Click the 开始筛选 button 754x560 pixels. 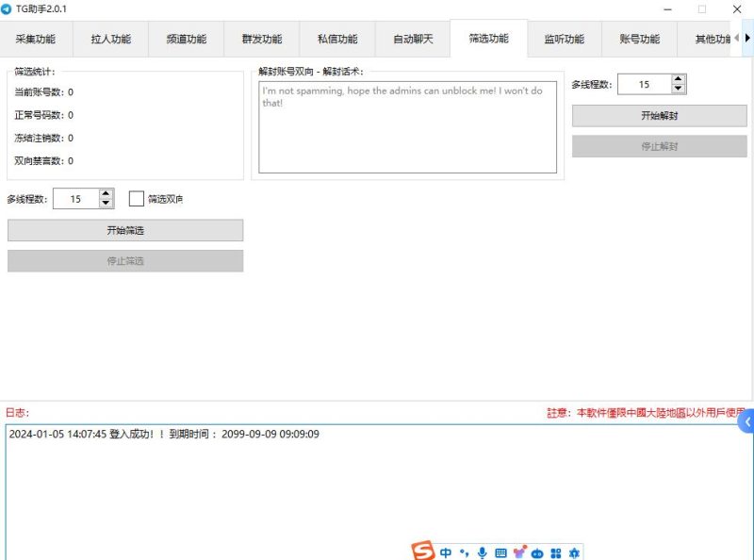click(x=125, y=230)
